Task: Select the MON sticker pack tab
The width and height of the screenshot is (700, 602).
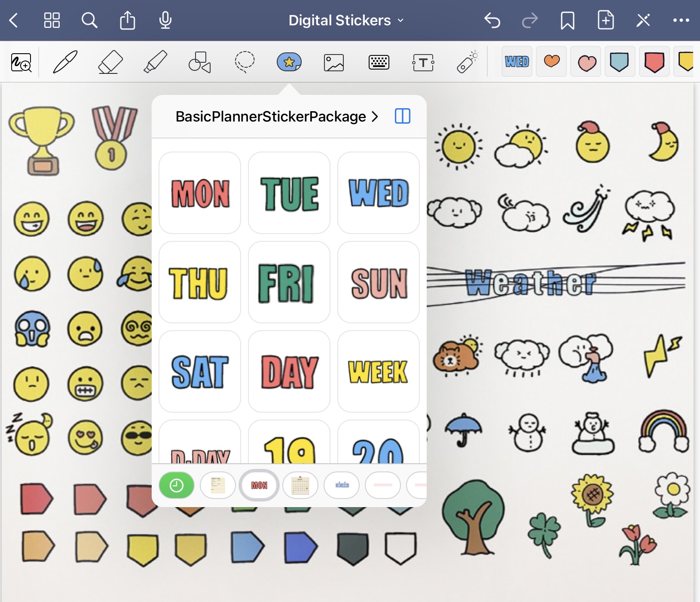Action: click(259, 485)
